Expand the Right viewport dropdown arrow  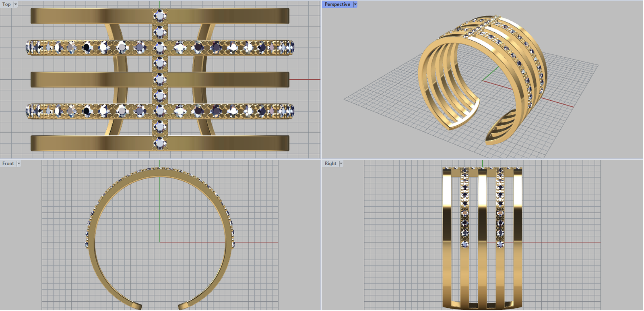(341, 164)
